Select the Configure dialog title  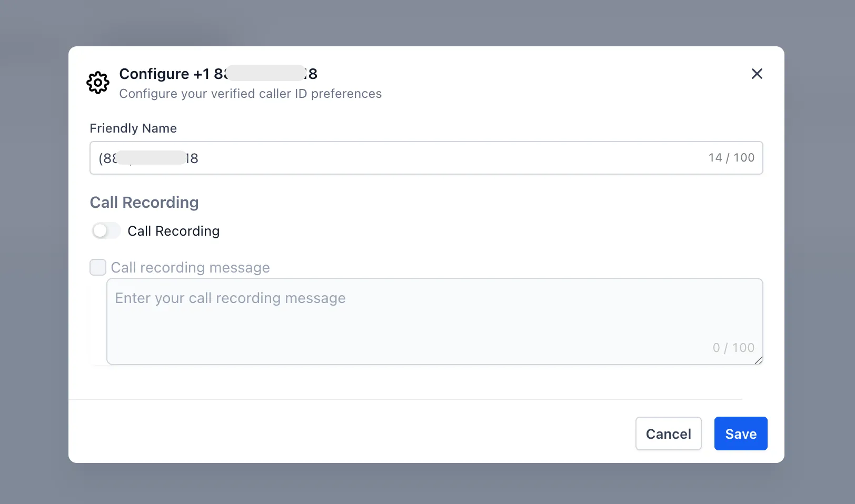tap(218, 74)
